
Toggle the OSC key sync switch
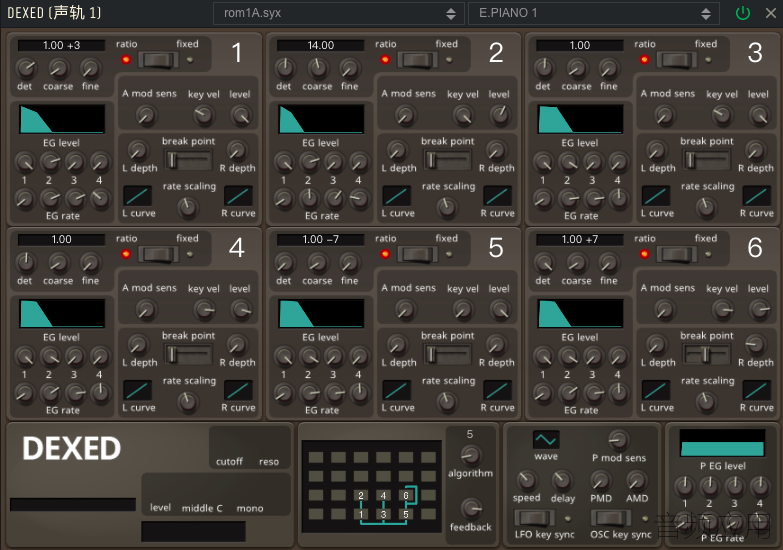610,518
